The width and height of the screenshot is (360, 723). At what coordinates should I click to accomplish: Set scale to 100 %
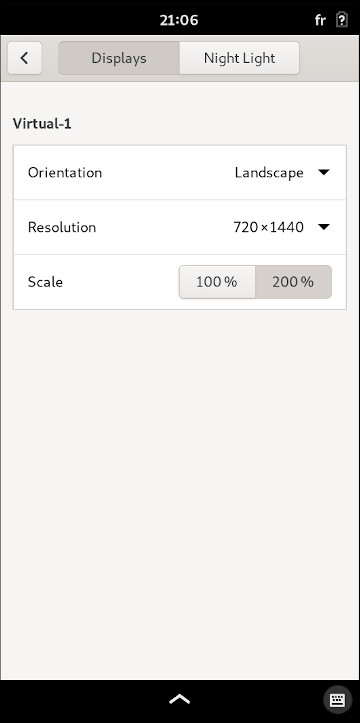[x=217, y=282]
